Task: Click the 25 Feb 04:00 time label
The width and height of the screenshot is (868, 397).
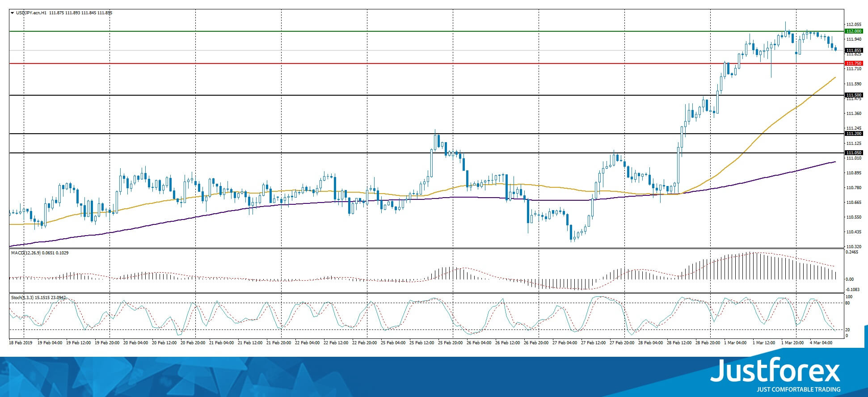Action: (x=393, y=343)
